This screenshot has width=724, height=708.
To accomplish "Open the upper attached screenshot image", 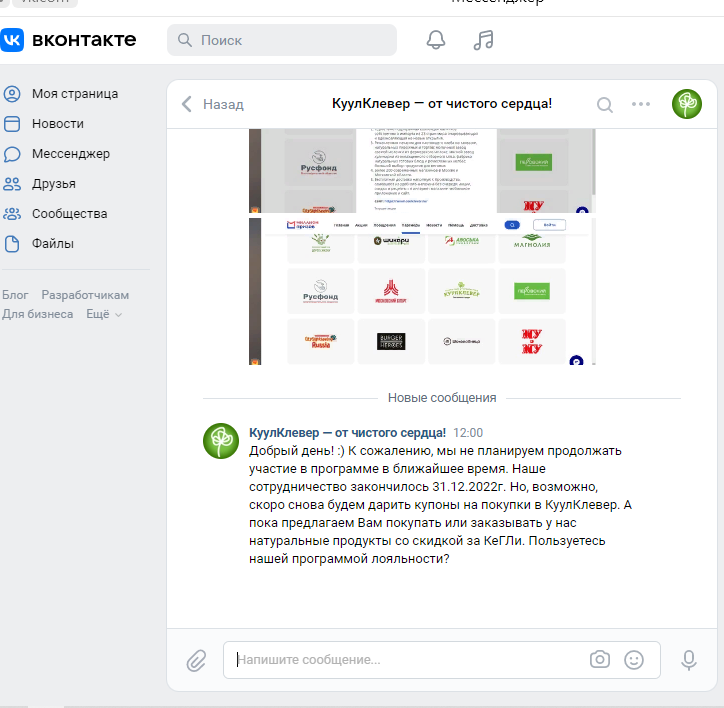I will [422, 171].
